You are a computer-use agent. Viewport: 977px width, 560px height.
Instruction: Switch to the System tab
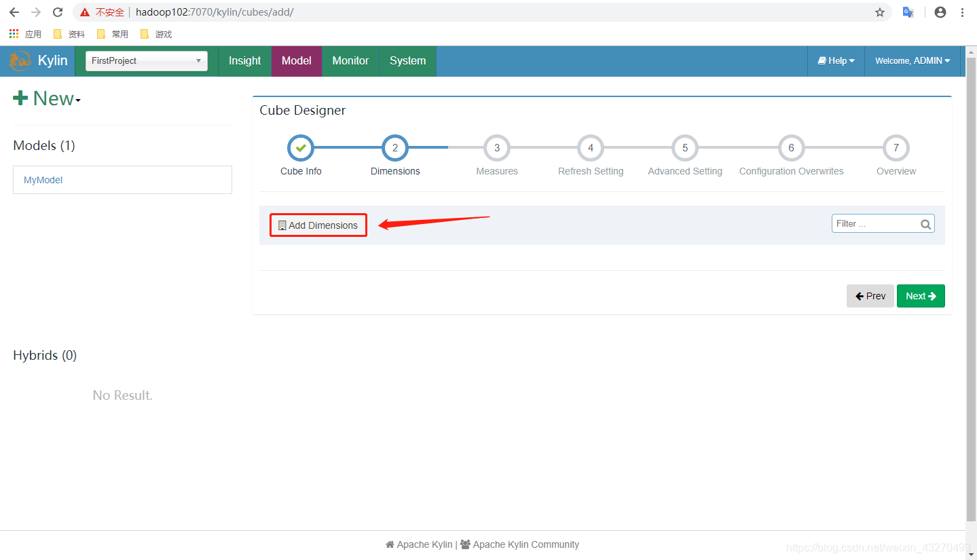click(407, 61)
